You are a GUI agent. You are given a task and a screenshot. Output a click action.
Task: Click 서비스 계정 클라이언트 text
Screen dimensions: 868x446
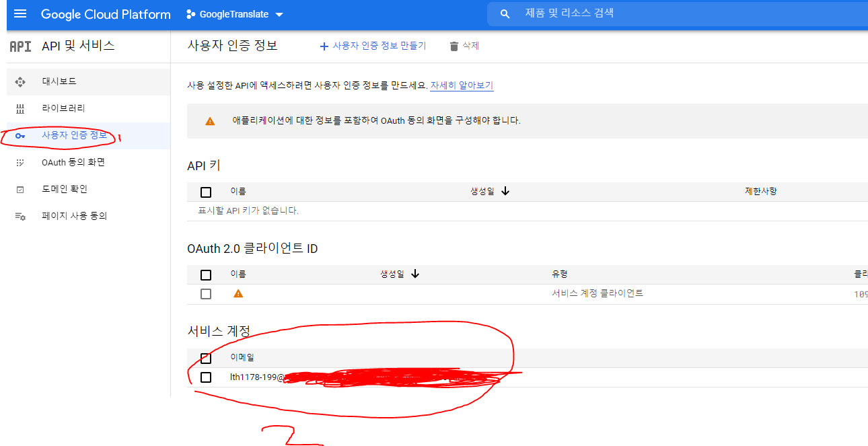[598, 293]
